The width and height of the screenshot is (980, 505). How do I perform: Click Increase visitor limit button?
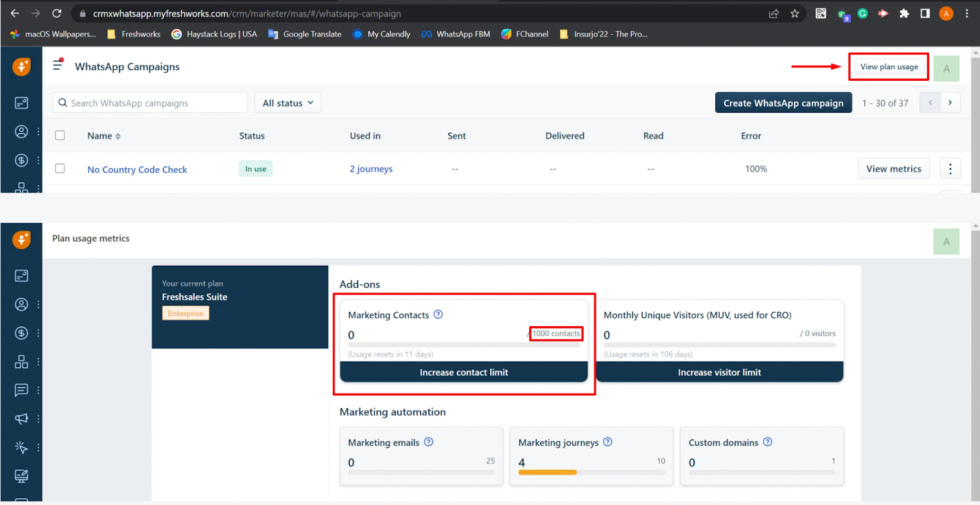click(x=720, y=372)
